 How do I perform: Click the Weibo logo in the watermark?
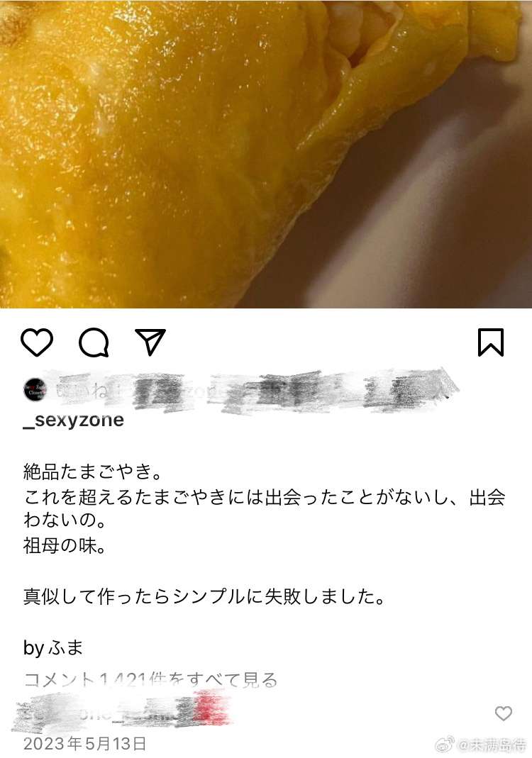(x=445, y=744)
